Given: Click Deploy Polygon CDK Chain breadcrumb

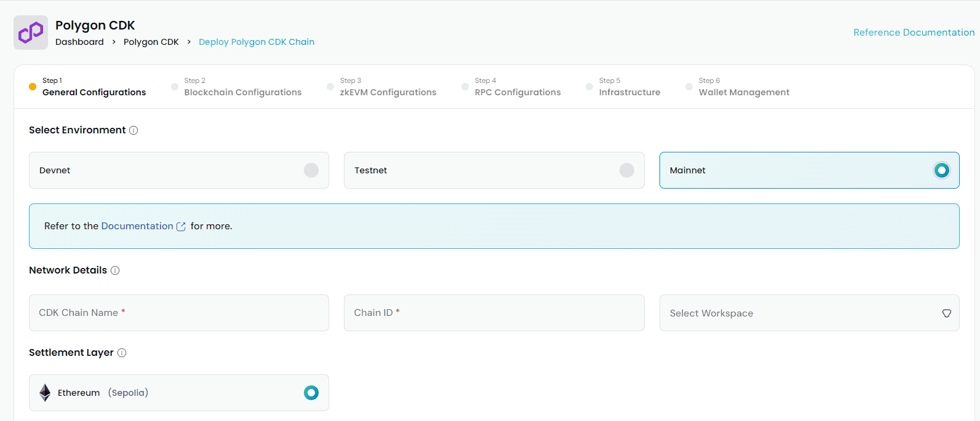Looking at the screenshot, I should point(257,42).
